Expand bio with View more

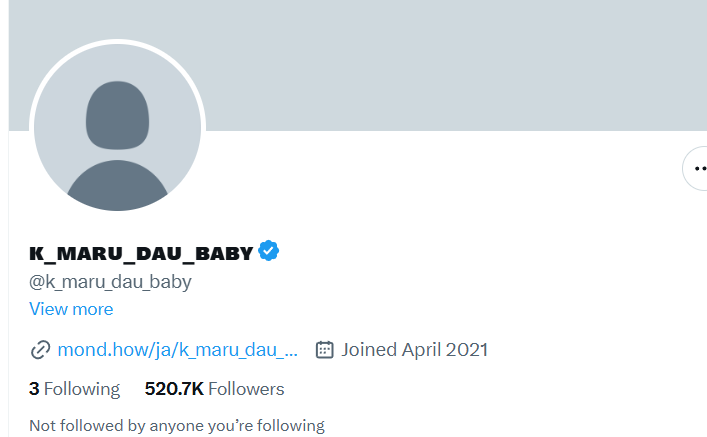pos(71,309)
